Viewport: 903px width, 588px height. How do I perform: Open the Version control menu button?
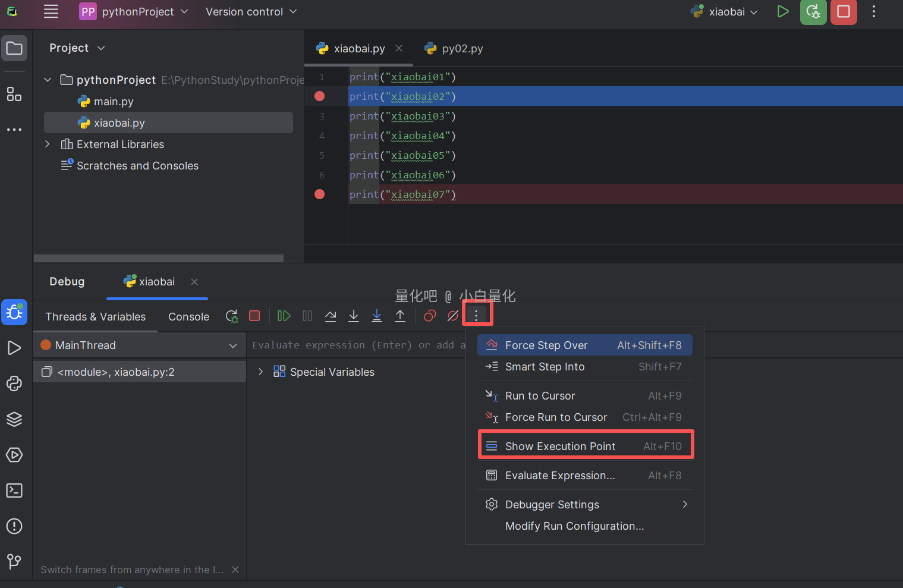[250, 12]
